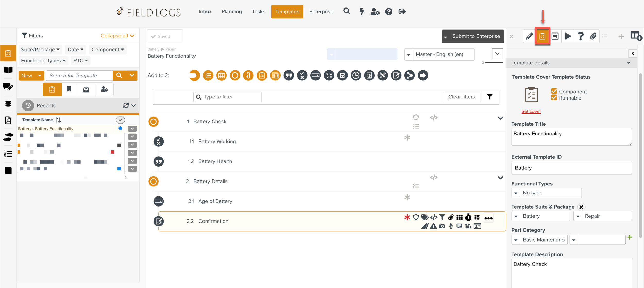
Task: Open the attachment paperclip in right toolbar
Action: click(x=593, y=36)
